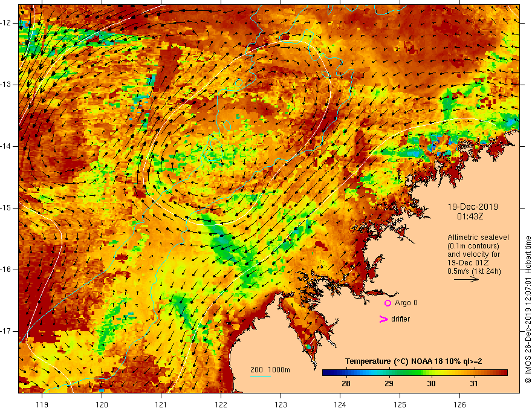Screen dimensions: 532x411
Task: Click the magenta Argo circle legend marker
Action: [x=388, y=303]
